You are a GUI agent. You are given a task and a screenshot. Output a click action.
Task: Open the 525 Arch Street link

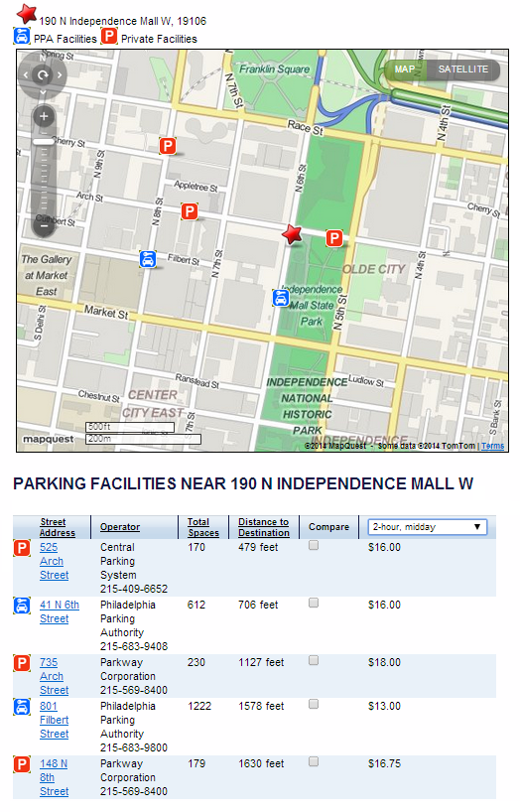click(x=54, y=562)
